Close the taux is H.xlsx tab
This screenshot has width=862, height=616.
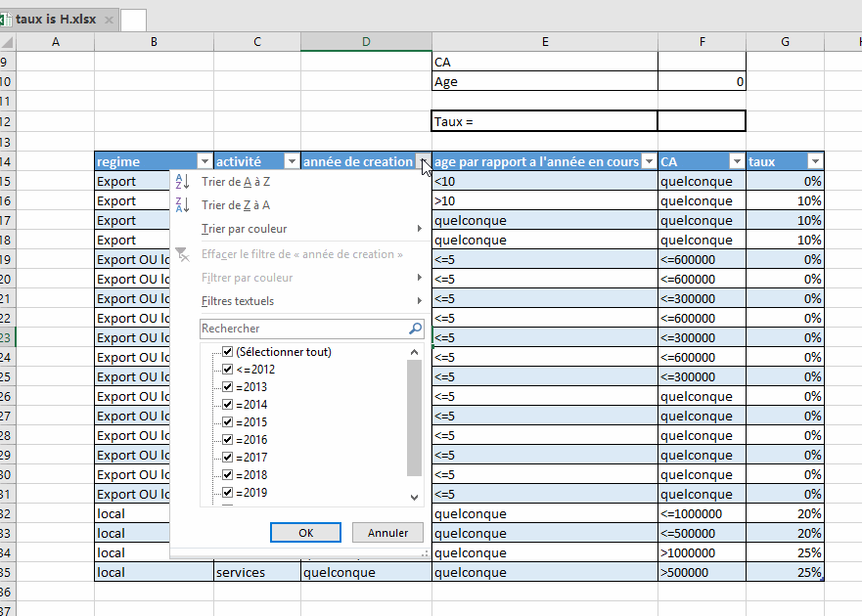(109, 20)
